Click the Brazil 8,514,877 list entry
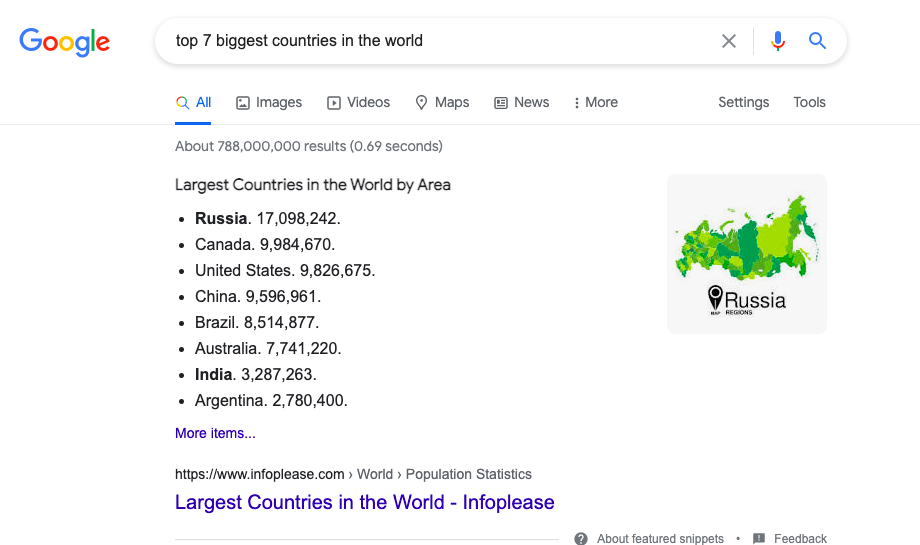Screen dimensions: 920x545 click(x=257, y=323)
